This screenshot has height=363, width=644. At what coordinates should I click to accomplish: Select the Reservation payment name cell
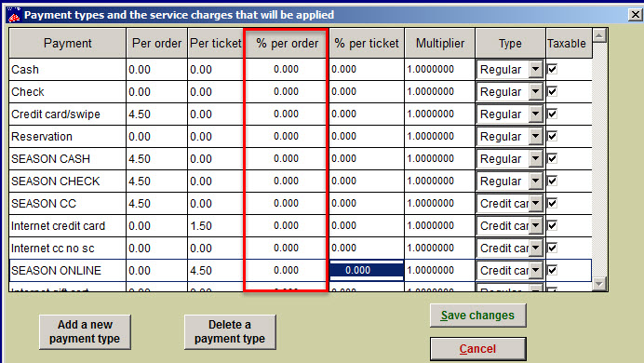tap(67, 136)
